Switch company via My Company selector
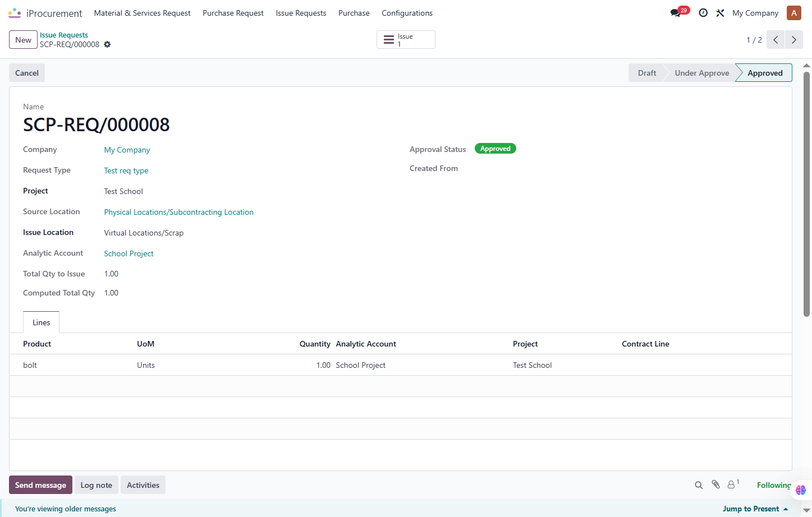812x517 pixels. click(755, 13)
